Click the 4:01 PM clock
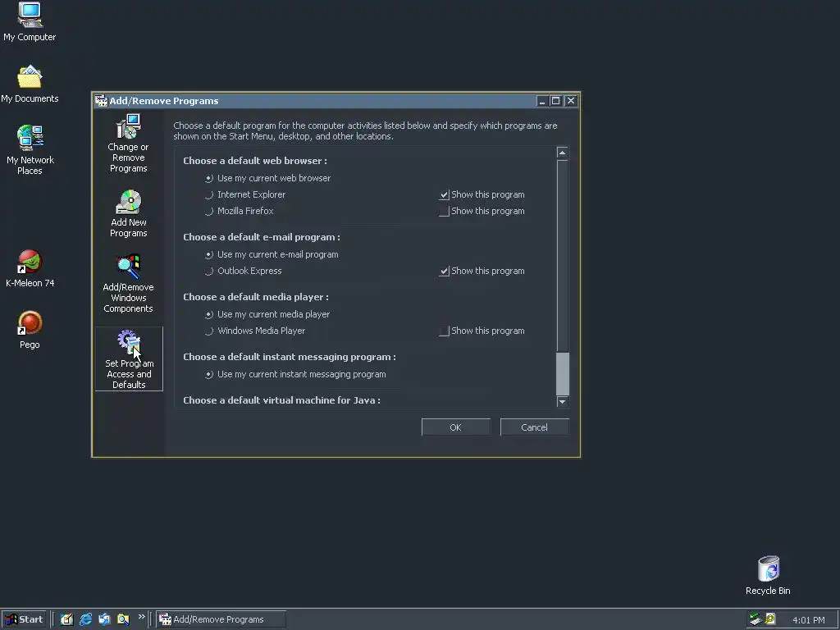This screenshot has height=630, width=840. [x=808, y=620]
